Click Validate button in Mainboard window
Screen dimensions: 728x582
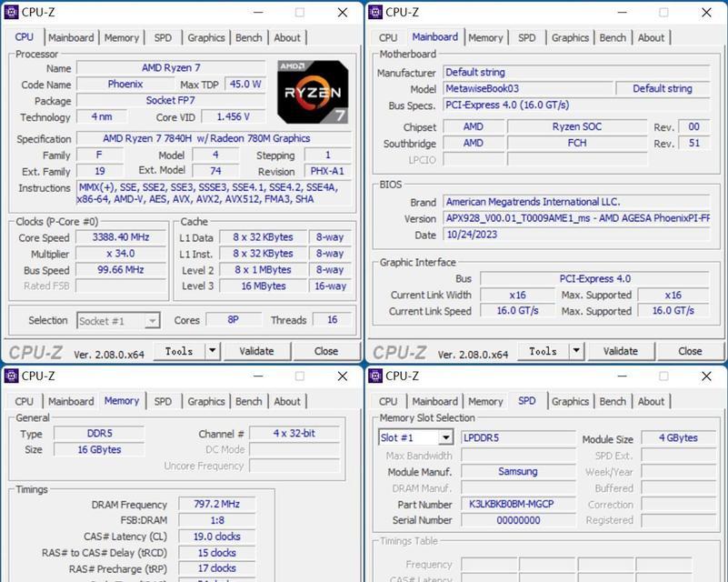tap(621, 351)
